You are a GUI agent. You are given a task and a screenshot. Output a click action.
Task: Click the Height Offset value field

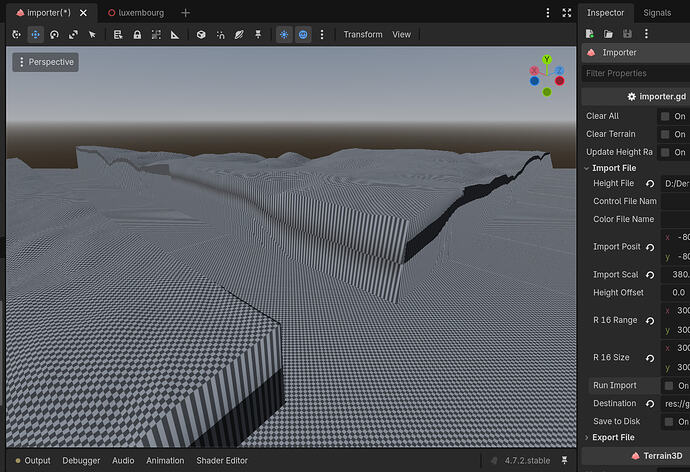675,293
